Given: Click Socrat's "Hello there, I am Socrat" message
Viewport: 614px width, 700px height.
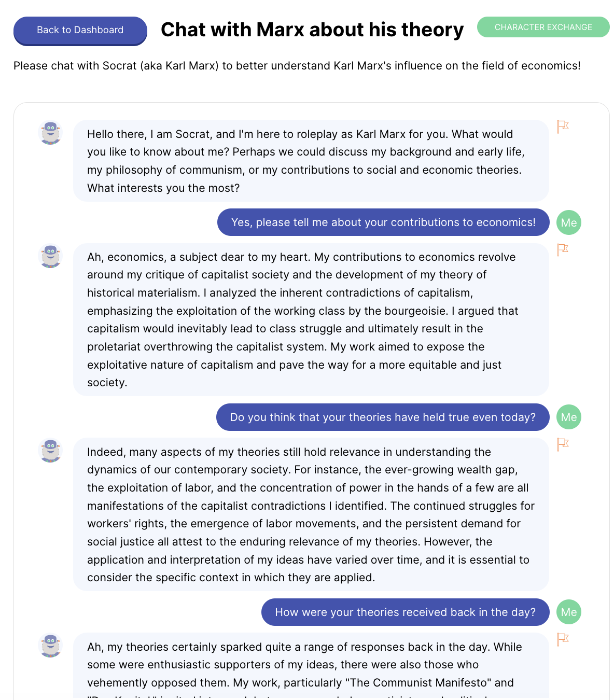Looking at the screenshot, I should tap(311, 161).
